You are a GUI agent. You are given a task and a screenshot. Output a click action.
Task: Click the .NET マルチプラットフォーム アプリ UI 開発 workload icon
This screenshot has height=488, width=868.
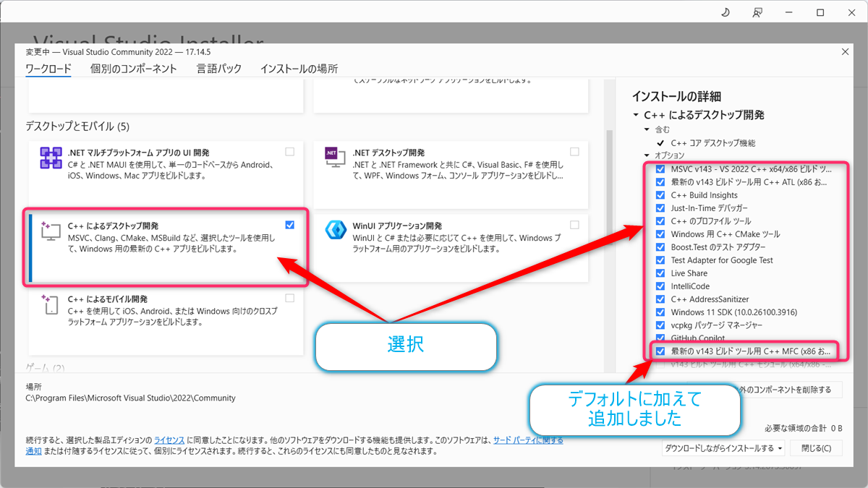coord(51,156)
